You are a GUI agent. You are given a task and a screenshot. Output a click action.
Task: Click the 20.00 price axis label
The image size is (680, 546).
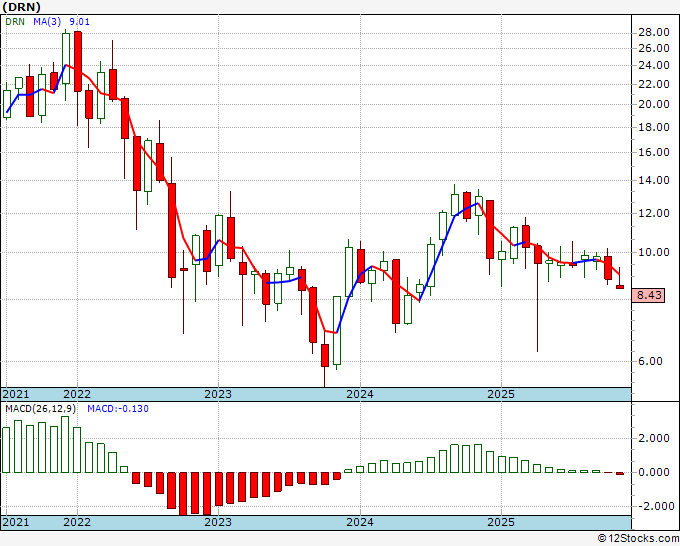(x=654, y=104)
